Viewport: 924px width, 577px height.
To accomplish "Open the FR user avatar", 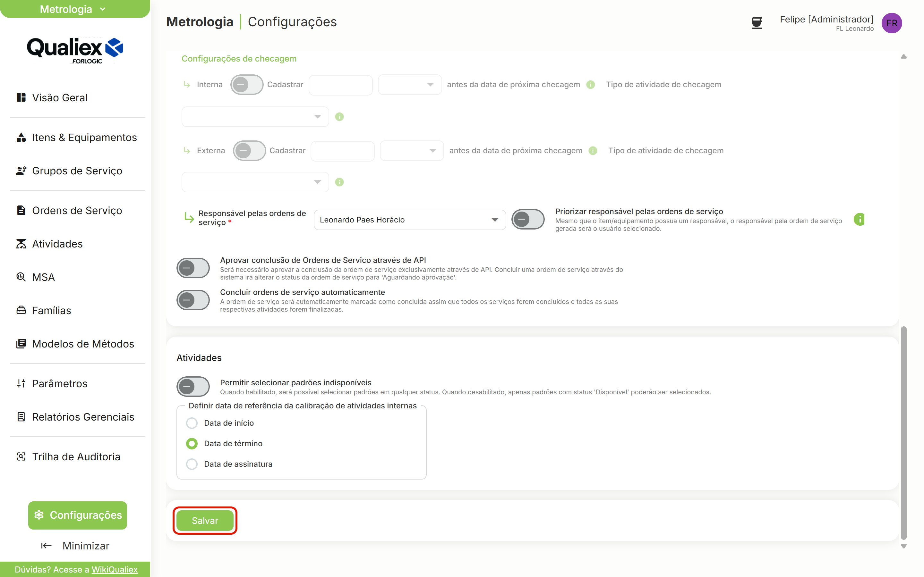I will [x=892, y=23].
